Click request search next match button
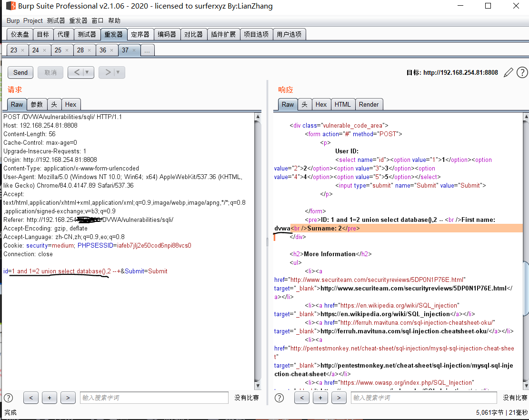529x420 pixels. pyautogui.click(x=68, y=398)
